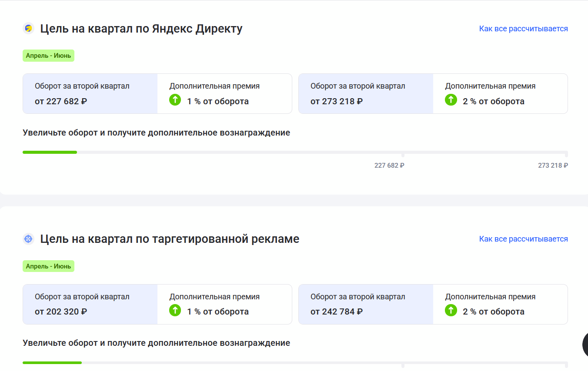588x371 pixels.
Task: Select the Апрель - Июнь badge in targeted ads block
Action: (48, 266)
